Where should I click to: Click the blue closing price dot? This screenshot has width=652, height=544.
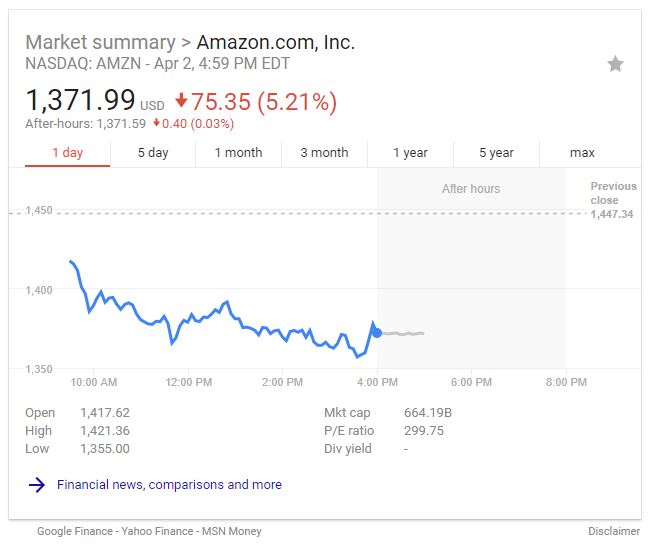coord(377,333)
